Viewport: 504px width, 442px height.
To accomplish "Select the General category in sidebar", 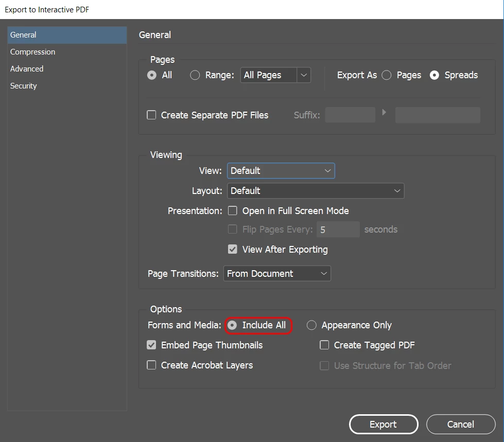I will point(67,35).
